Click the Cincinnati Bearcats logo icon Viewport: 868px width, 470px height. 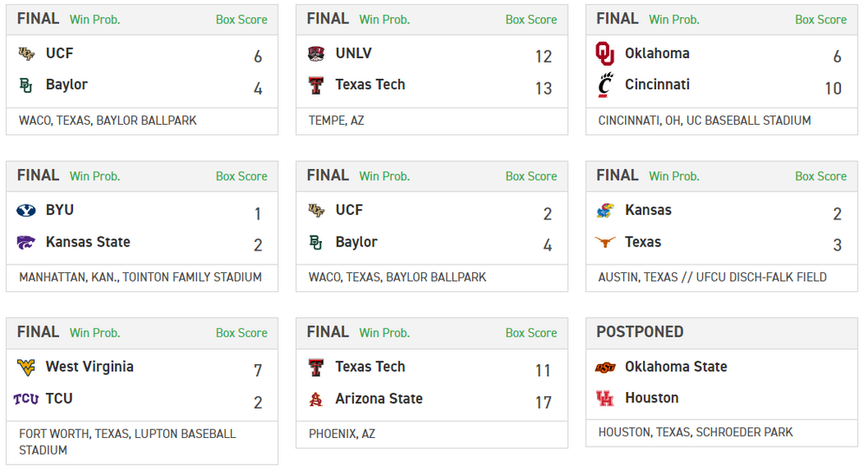pos(605,85)
